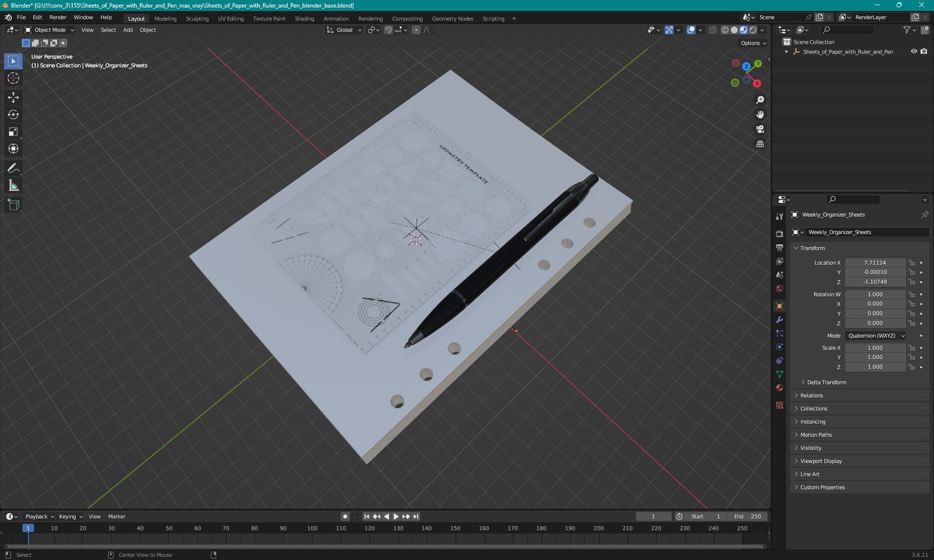
Task: Switch to the Sculpting workspace tab
Action: 197,19
